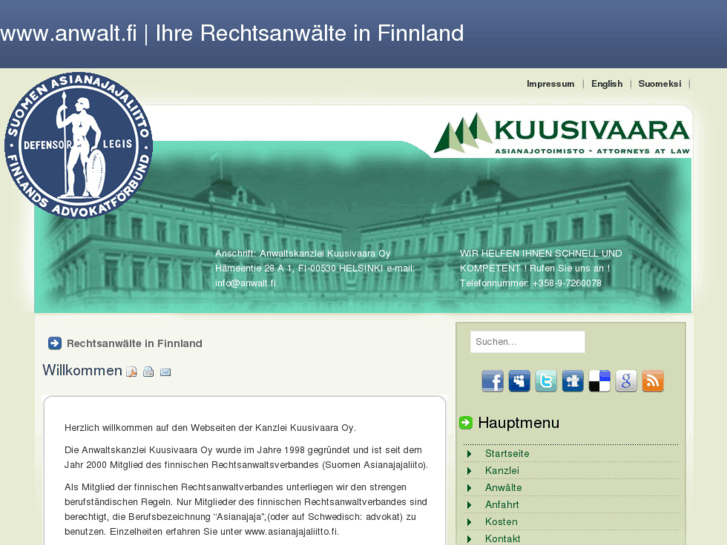Click the Anfahrt menu arrow bullet

click(469, 505)
